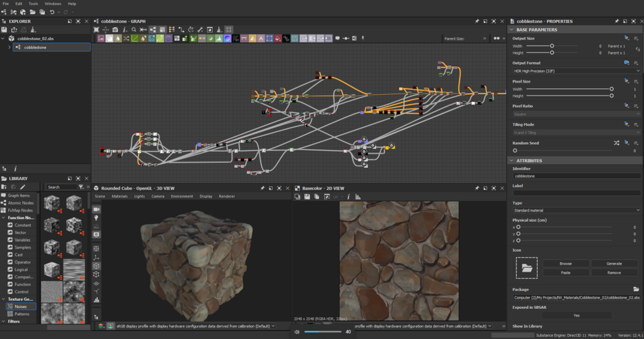Click the Identifier text field
Image resolution: width=644 pixels, height=339 pixels.
(x=576, y=176)
